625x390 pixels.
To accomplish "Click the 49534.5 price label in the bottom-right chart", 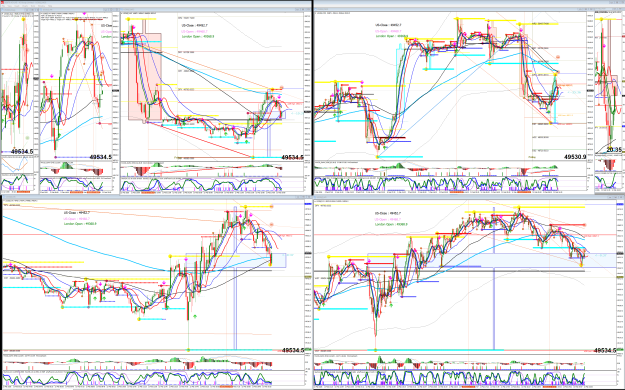I will (605, 350).
